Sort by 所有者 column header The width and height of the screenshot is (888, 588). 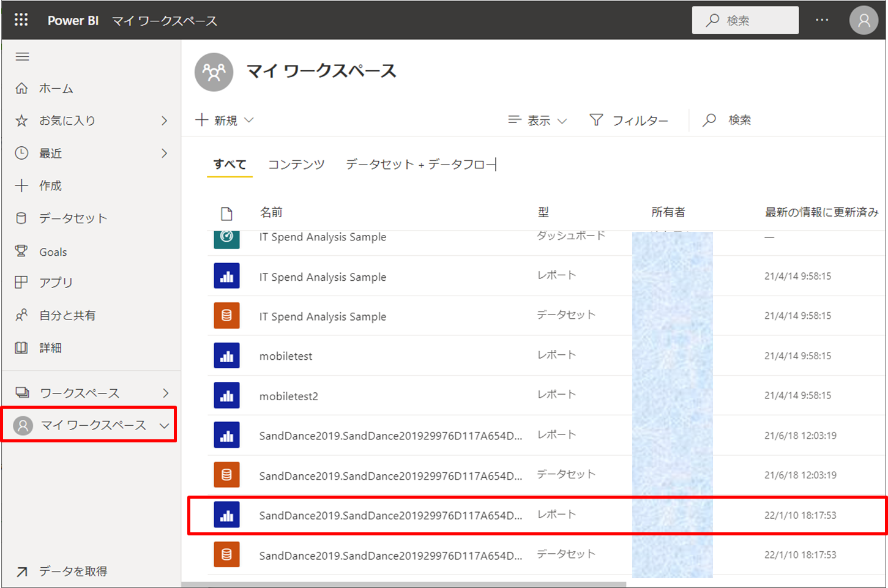click(x=668, y=212)
